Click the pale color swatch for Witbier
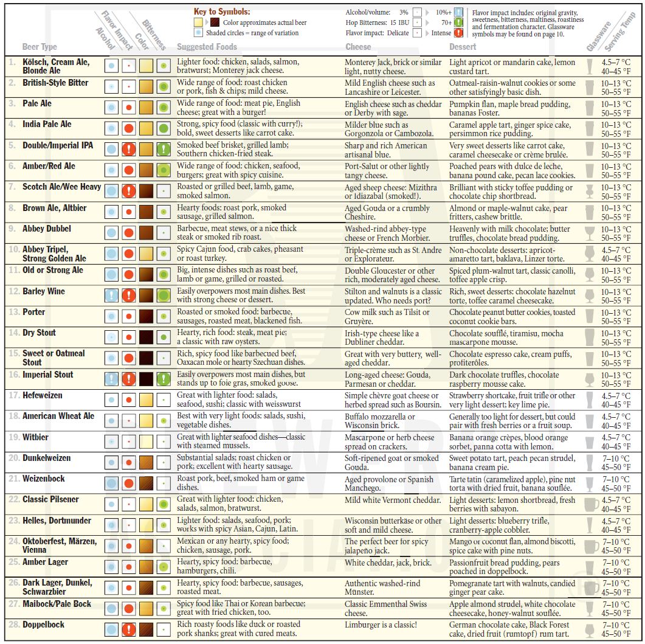This screenshot has height=644, width=645. click(x=146, y=441)
